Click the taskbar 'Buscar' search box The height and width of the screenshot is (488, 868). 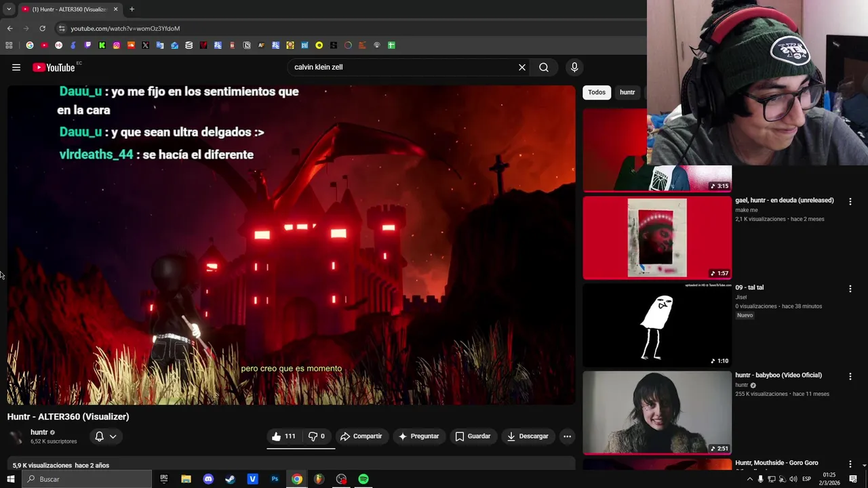click(x=87, y=479)
